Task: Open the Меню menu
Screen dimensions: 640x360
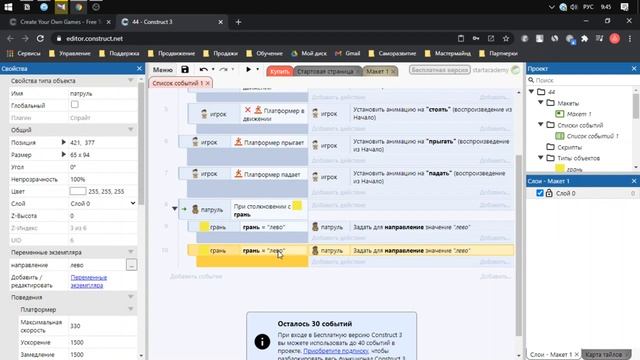Action: pyautogui.click(x=163, y=70)
